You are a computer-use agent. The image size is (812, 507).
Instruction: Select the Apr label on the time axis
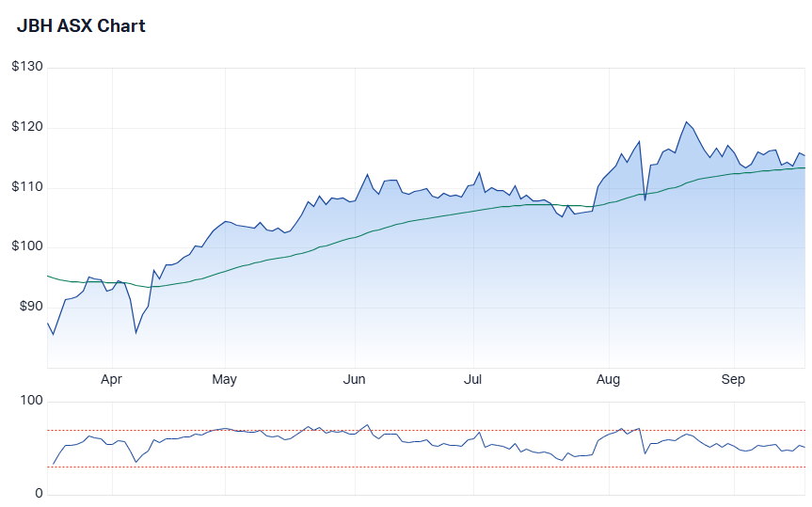point(111,379)
